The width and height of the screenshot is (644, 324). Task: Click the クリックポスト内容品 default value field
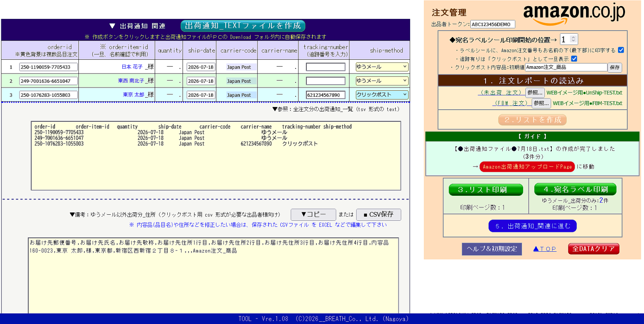tap(566, 67)
